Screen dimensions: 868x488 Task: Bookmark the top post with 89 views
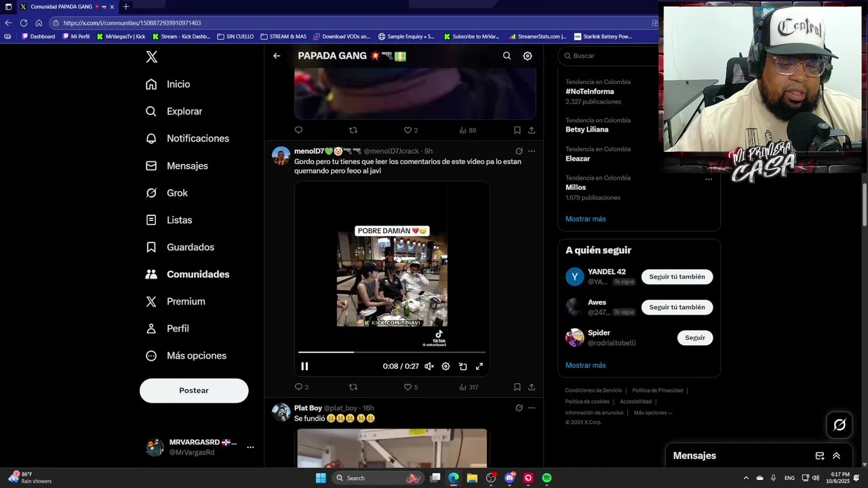(517, 130)
